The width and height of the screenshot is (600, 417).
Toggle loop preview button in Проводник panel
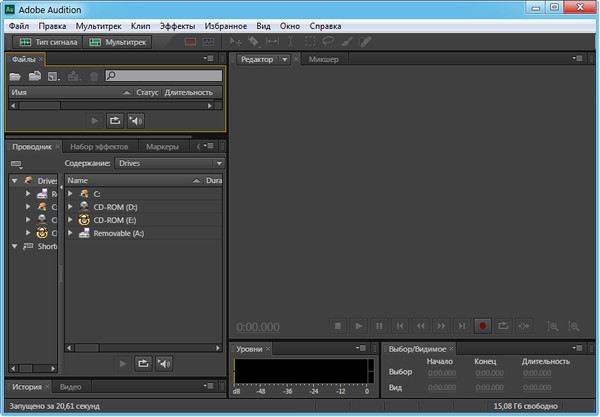143,363
